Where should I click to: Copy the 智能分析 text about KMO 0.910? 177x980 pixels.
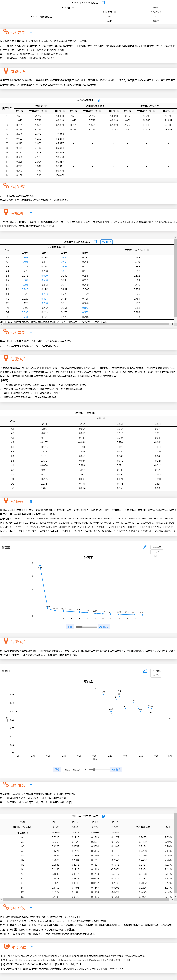pos(31,72)
